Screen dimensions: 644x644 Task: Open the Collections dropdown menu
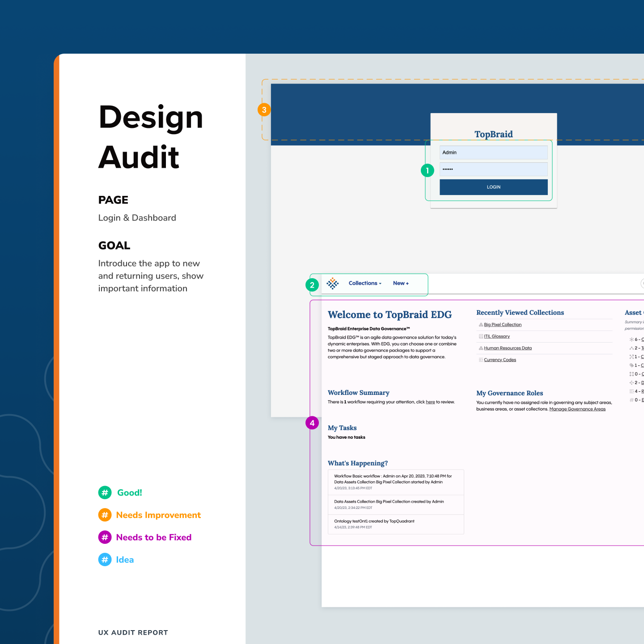pyautogui.click(x=365, y=283)
